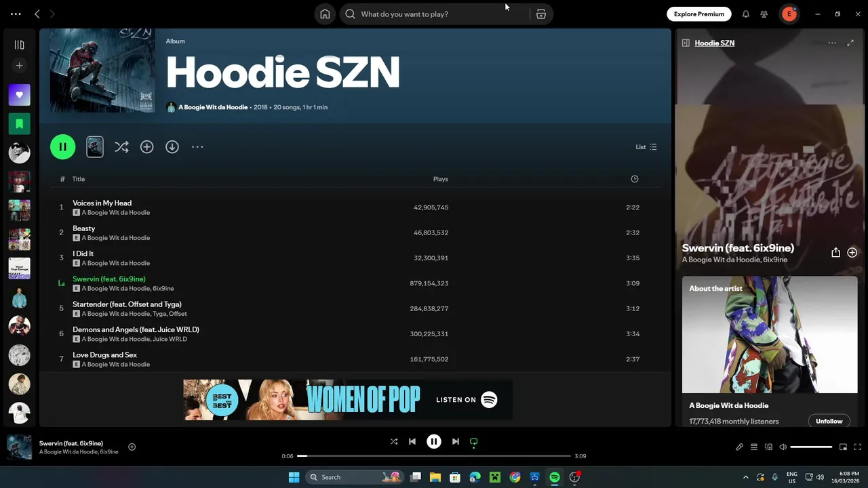Open the three-dot app menu
Viewport: 868px width, 488px height.
click(16, 14)
